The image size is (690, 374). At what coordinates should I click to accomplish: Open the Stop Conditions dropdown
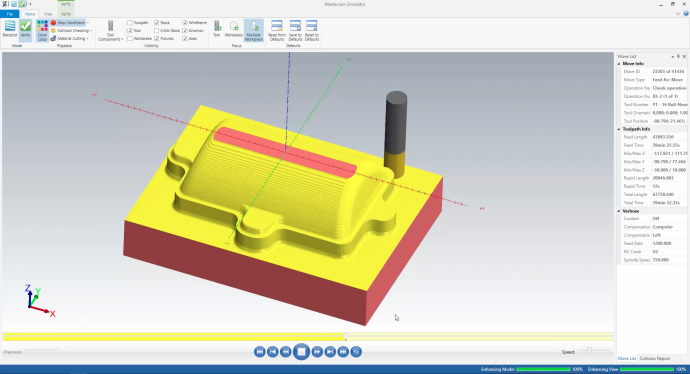(x=88, y=22)
